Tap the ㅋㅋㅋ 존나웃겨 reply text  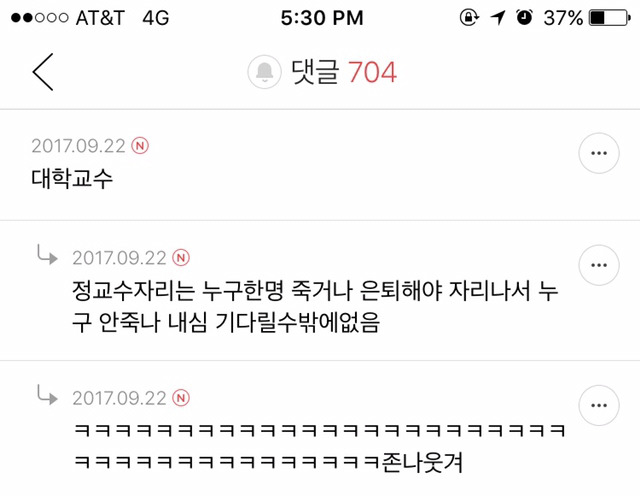click(x=319, y=447)
